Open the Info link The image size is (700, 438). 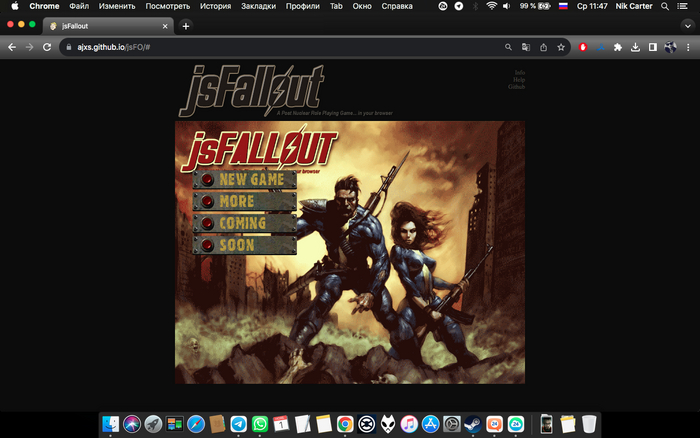(519, 73)
